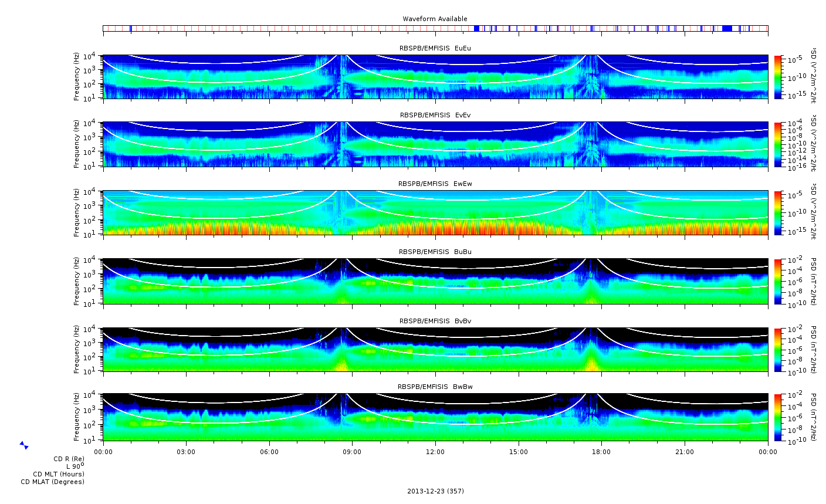Select the BwBw spectrogram panel
The image size is (826, 504).
click(x=435, y=417)
